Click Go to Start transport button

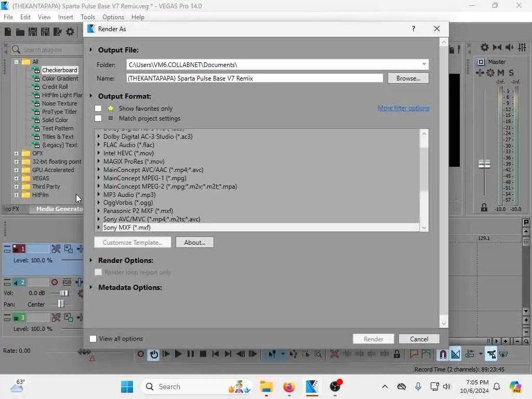click(216, 354)
